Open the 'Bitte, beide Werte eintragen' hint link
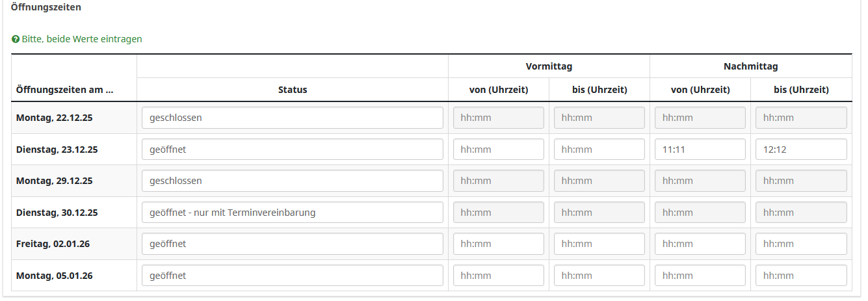 click(x=82, y=39)
